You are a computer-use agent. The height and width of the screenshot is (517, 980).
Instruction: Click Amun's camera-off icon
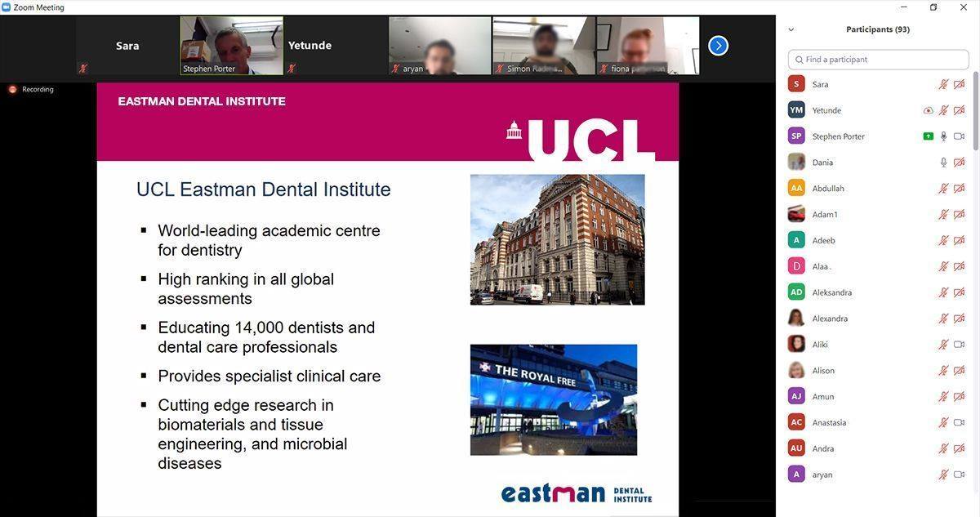pos(960,397)
